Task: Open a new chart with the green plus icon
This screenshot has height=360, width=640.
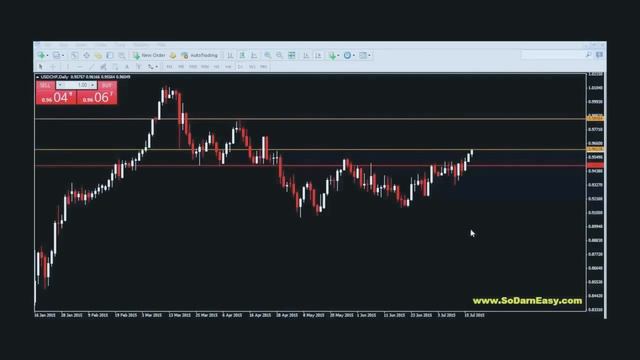Action: coord(41,55)
